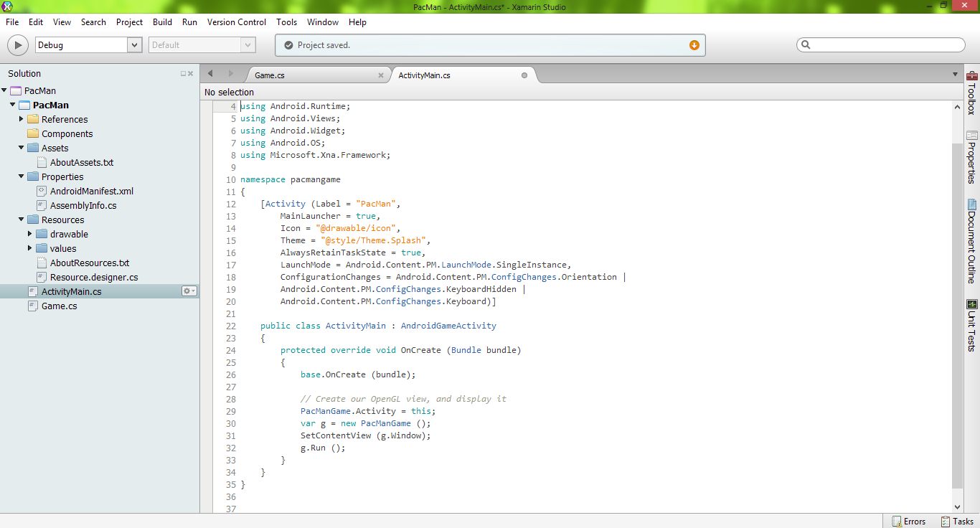Click the orange update indicator in status bar
Image resolution: width=980 pixels, height=528 pixels.
click(x=694, y=44)
